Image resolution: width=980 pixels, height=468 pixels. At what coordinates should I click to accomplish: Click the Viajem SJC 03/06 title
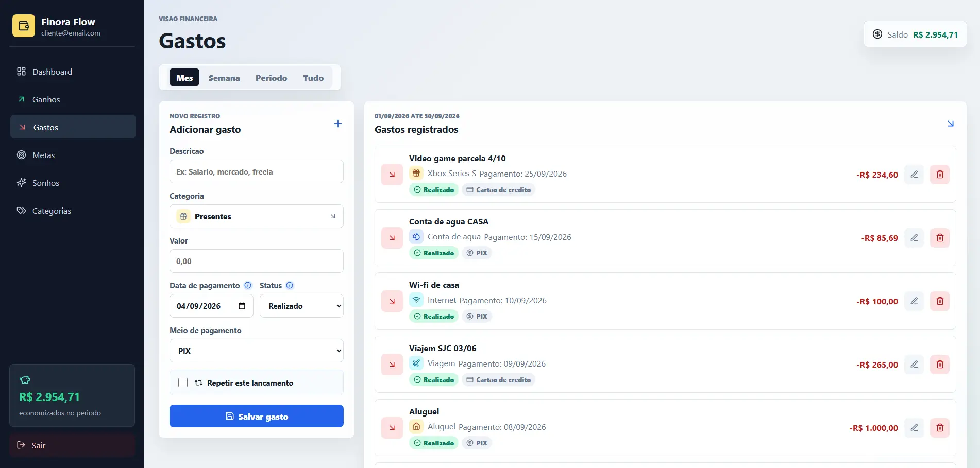coord(443,348)
